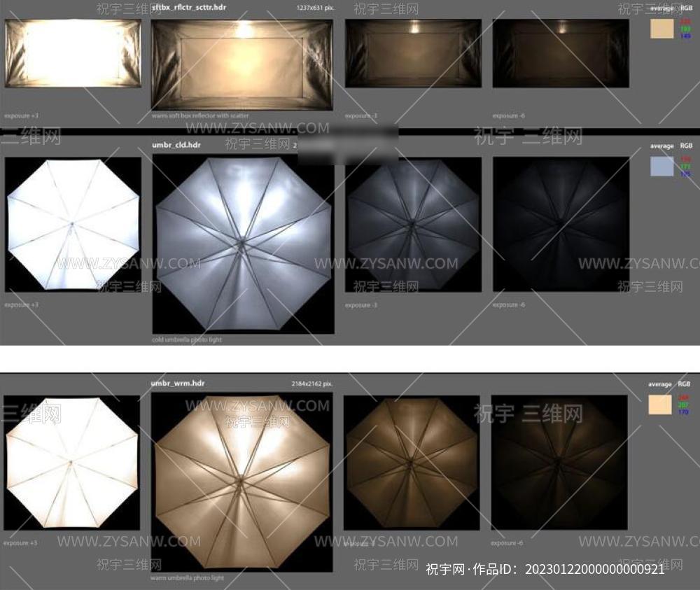Click the softbox beige average color swatch
Image resolution: width=700 pixels, height=590 pixels.
(x=661, y=29)
